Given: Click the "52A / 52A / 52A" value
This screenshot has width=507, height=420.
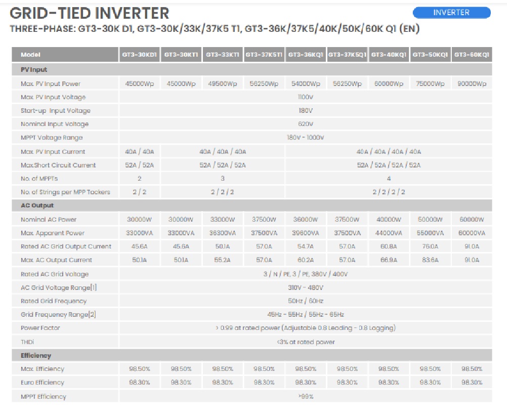Looking at the screenshot, I should [x=223, y=165].
